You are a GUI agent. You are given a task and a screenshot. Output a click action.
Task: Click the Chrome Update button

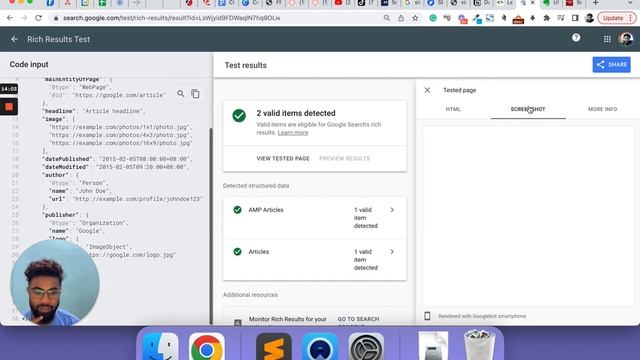[x=617, y=18]
